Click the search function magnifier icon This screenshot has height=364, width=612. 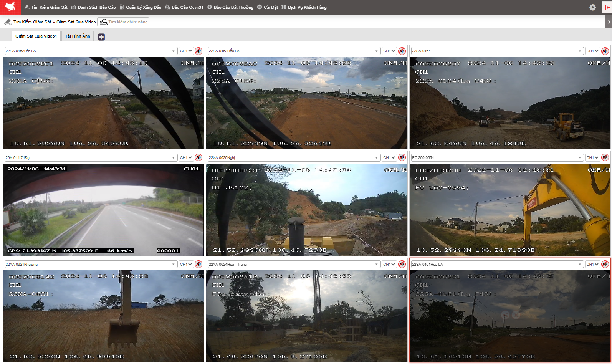click(x=104, y=22)
